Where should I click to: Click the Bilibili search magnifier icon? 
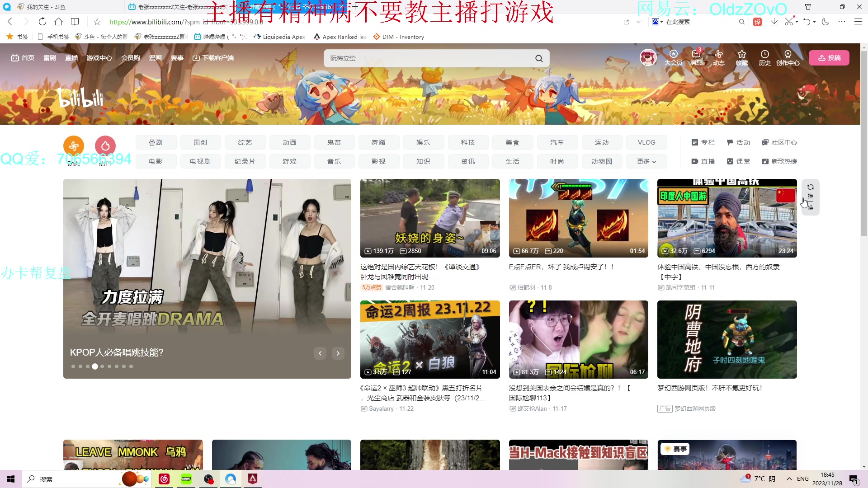539,58
